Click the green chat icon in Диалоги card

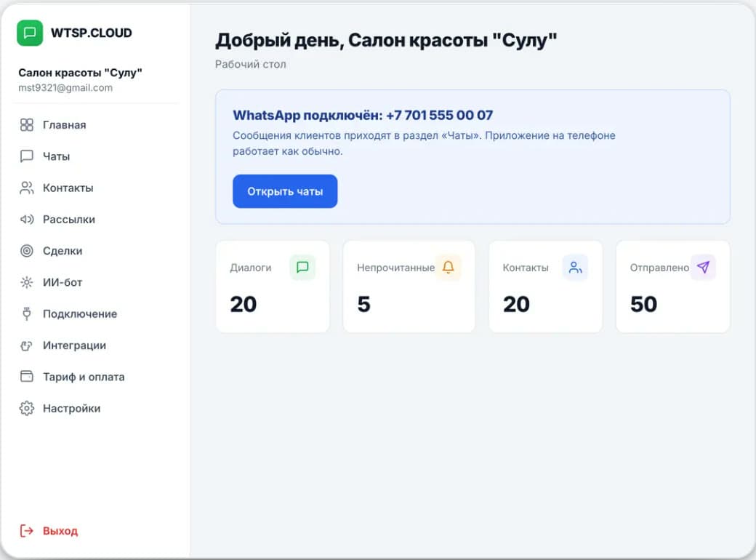tap(302, 267)
